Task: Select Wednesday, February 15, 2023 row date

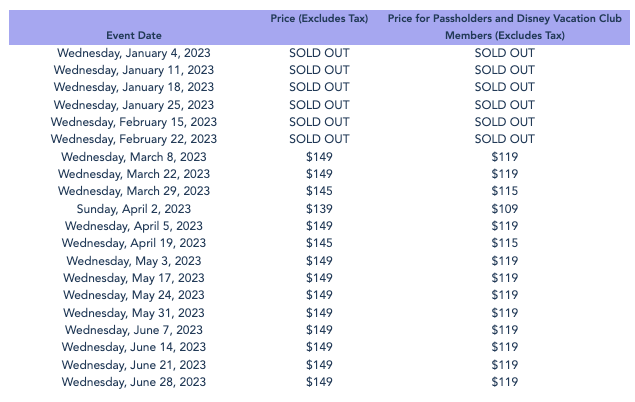Action: tap(134, 122)
